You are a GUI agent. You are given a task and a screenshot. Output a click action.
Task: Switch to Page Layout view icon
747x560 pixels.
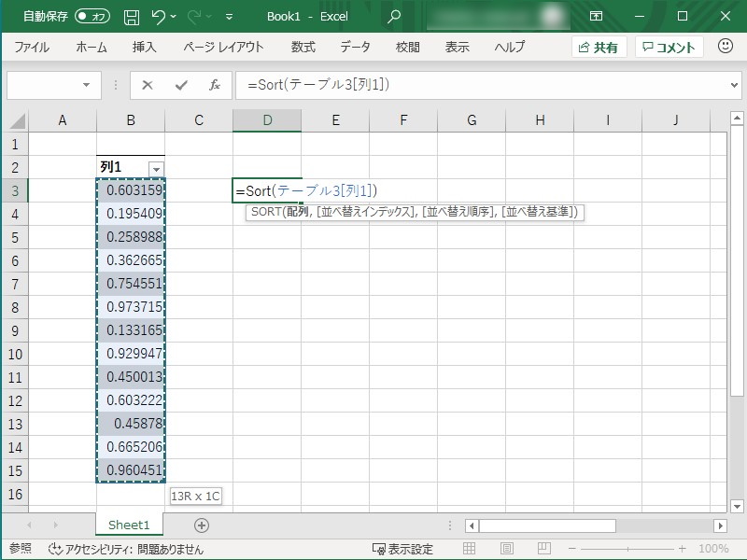point(507,549)
